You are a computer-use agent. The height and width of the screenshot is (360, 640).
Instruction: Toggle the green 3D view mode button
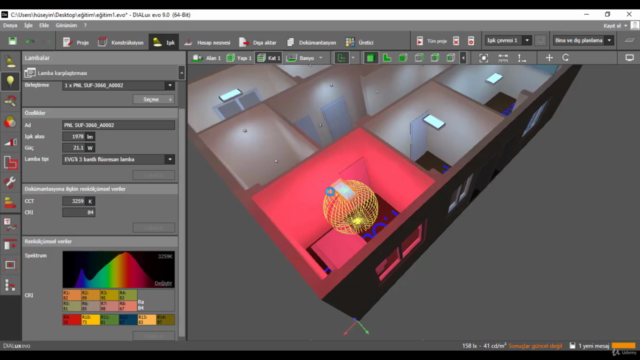click(x=403, y=58)
